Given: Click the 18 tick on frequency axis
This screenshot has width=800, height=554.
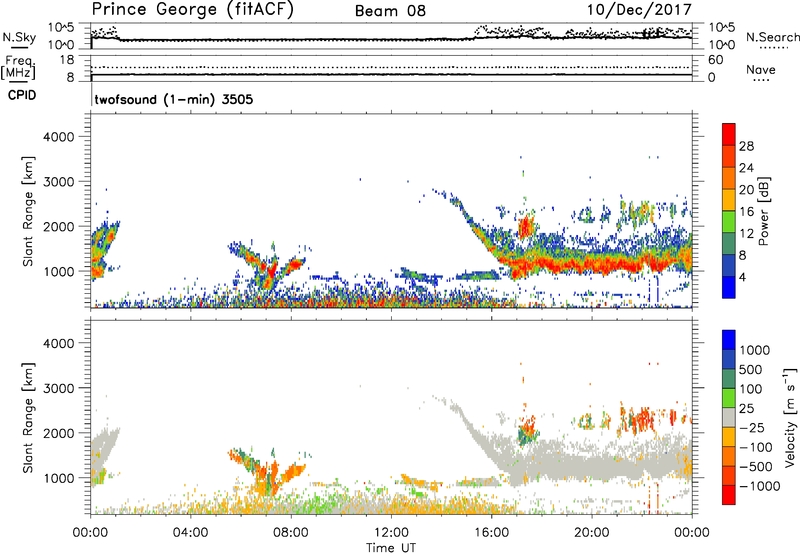Looking at the screenshot, I should 67,60.
